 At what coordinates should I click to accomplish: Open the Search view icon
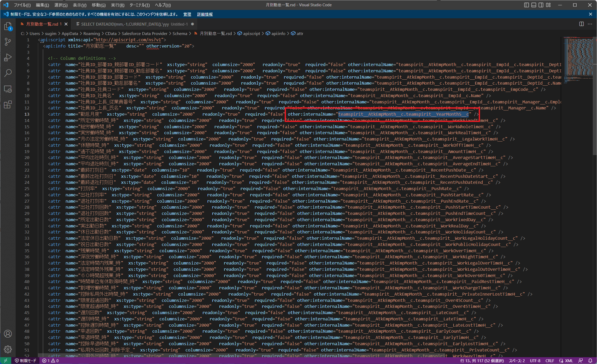8,73
